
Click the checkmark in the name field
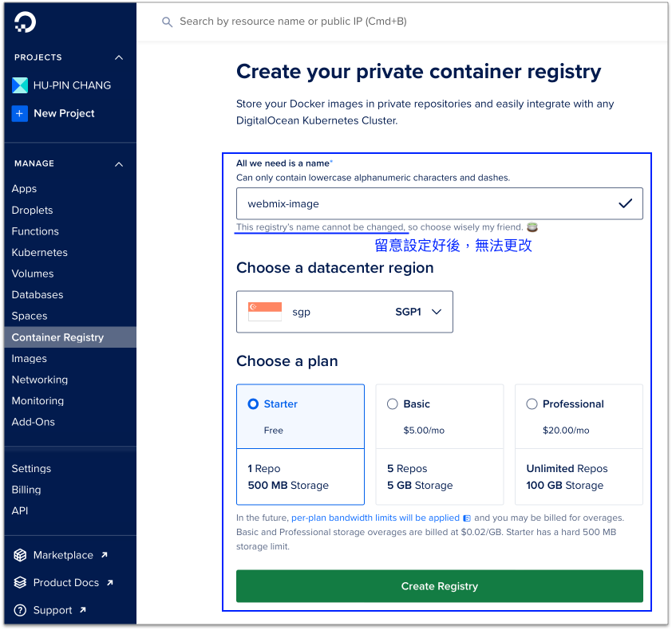click(x=625, y=203)
